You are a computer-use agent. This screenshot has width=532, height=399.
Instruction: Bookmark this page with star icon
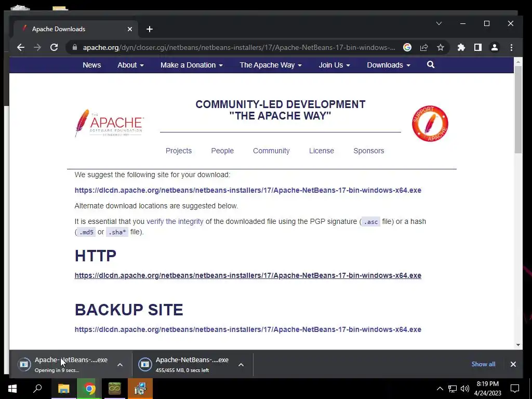441,47
